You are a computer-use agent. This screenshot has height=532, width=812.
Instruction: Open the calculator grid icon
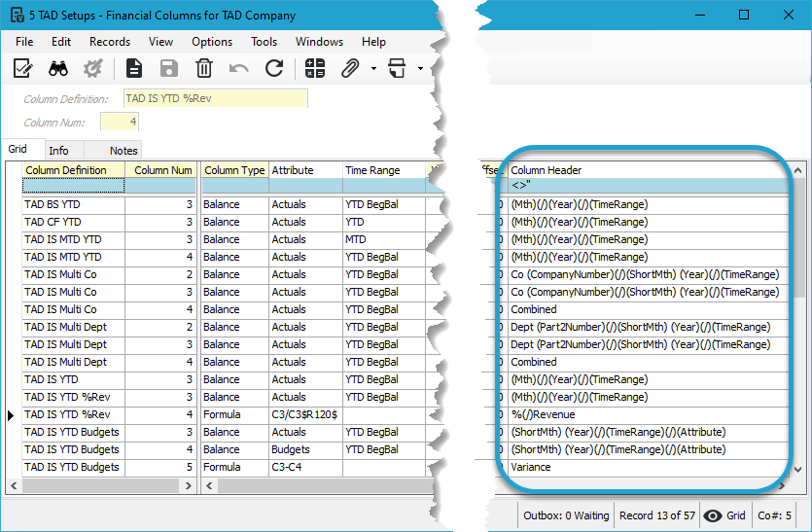[315, 68]
